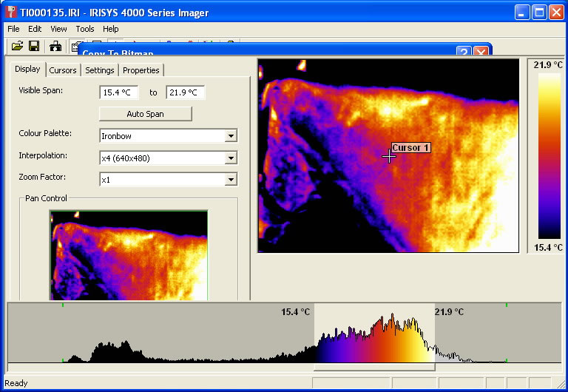Click the Copy To Bitmap help button
This screenshot has width=568, height=392.
click(464, 52)
